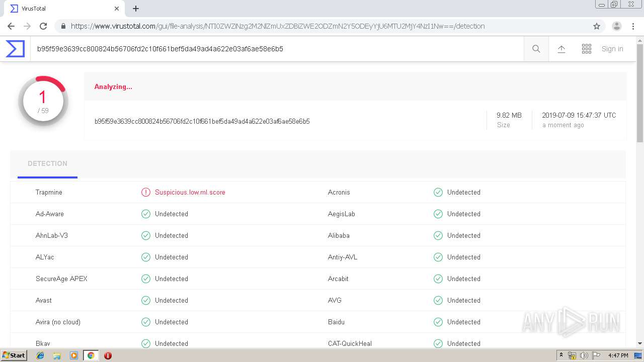644x362 pixels.
Task: Close the VirusTotal tab
Action: tap(117, 9)
